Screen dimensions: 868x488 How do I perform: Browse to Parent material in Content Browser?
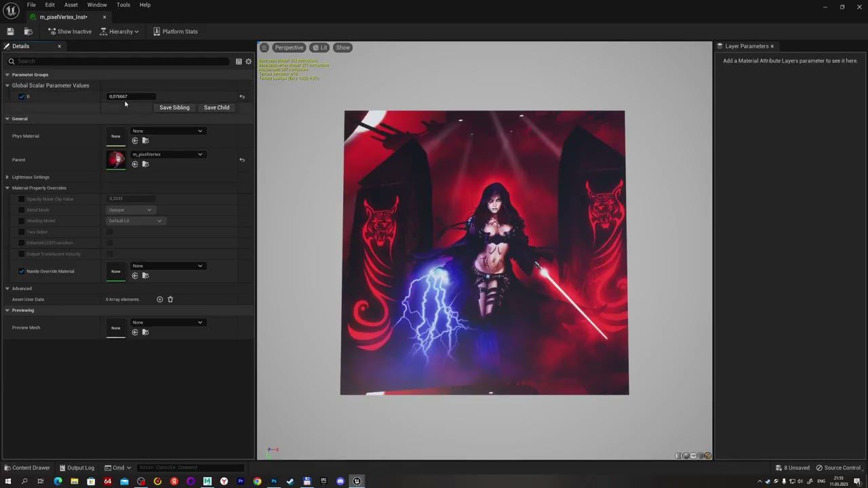click(145, 164)
